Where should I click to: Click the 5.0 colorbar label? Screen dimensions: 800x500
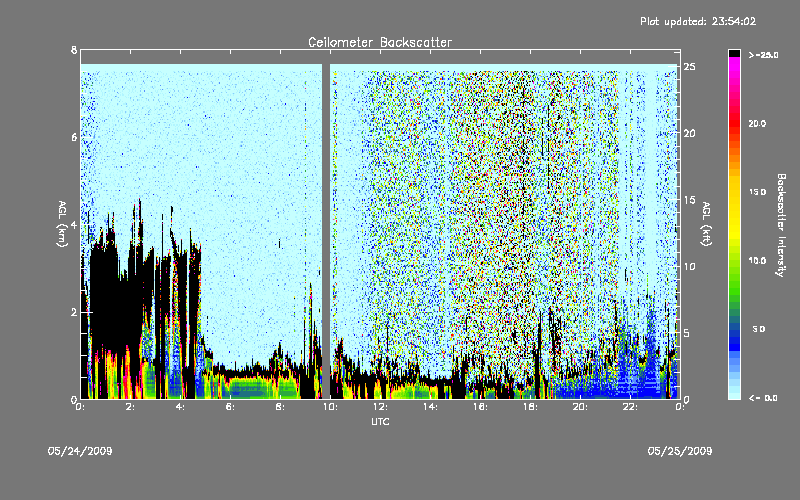[x=759, y=329]
